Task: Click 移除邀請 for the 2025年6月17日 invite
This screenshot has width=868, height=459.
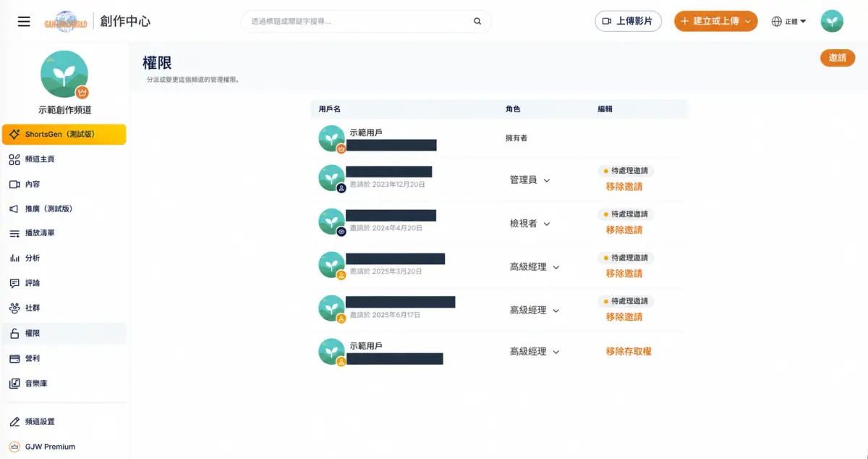Action: point(624,316)
